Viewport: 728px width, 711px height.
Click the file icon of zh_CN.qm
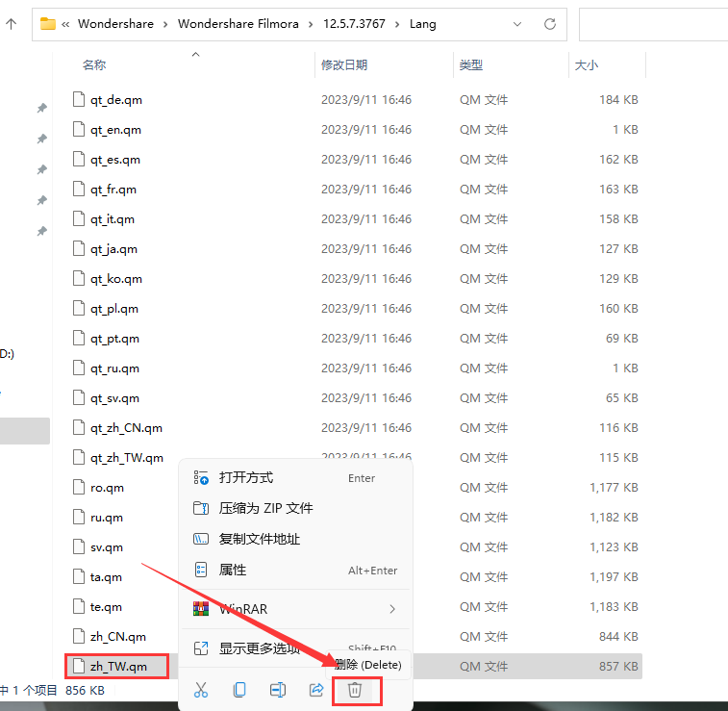point(79,636)
